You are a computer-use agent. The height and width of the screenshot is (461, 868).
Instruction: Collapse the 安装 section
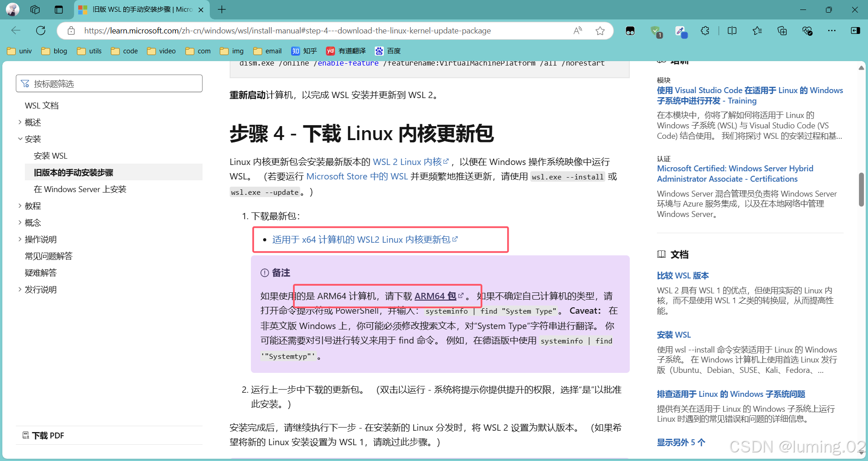click(x=33, y=139)
